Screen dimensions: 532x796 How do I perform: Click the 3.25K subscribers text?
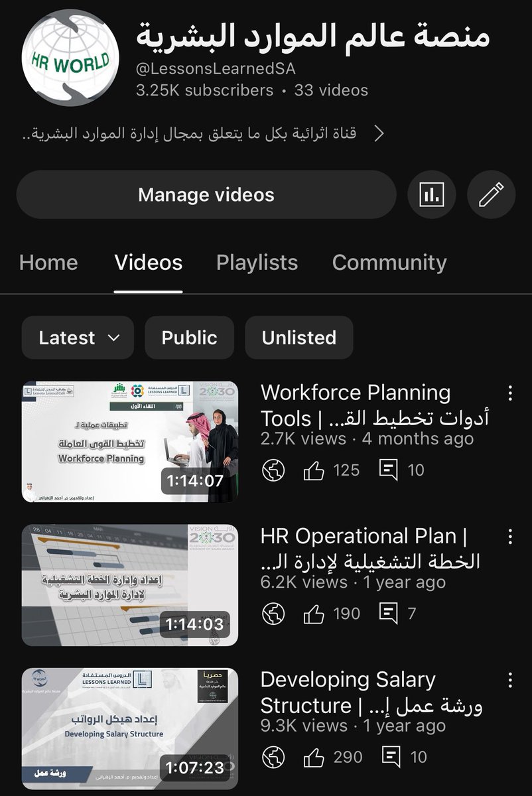click(x=204, y=90)
